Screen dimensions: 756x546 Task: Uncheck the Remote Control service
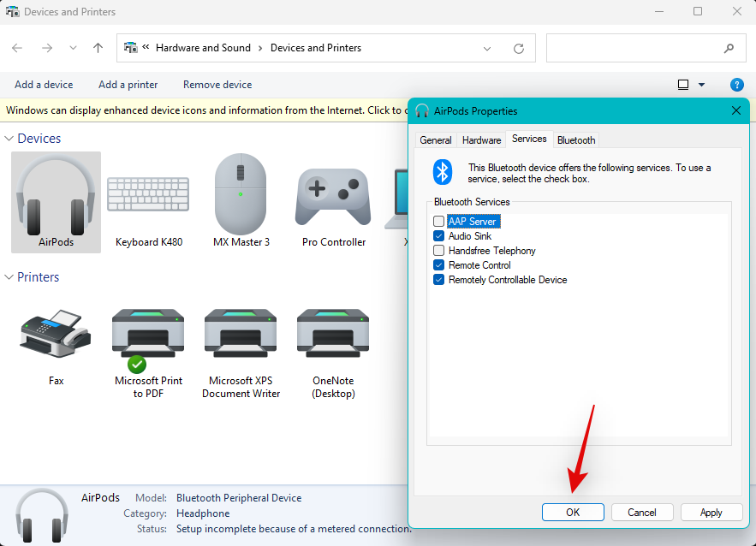(438, 265)
